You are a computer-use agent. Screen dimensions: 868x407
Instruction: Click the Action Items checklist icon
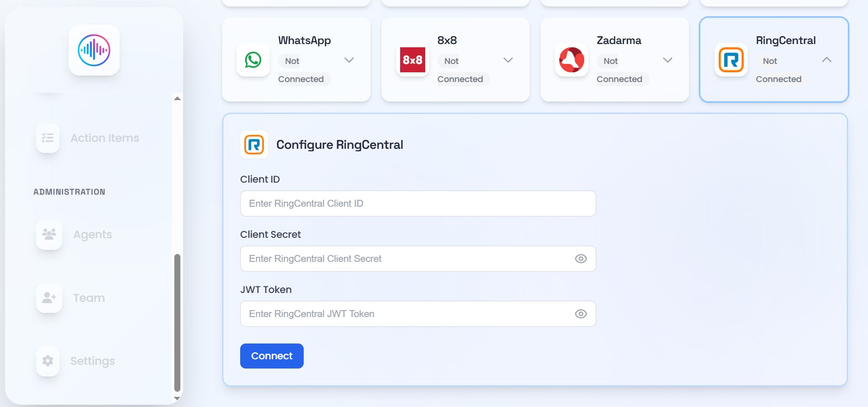pos(48,138)
